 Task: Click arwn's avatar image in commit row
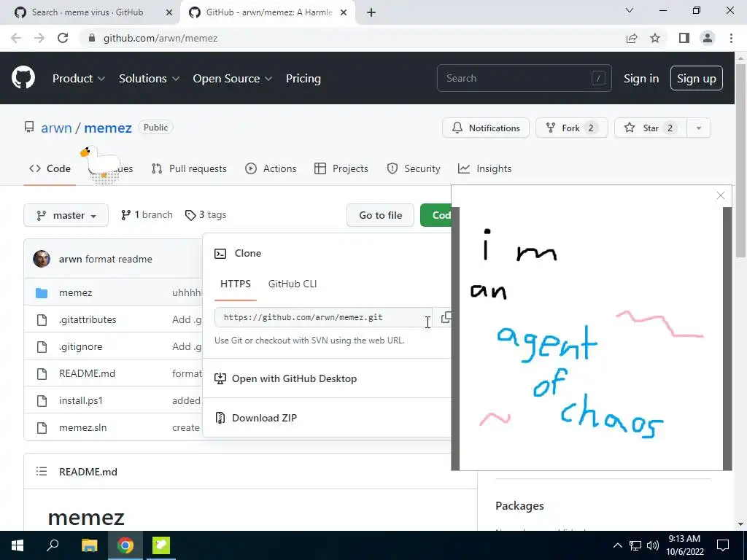42,259
